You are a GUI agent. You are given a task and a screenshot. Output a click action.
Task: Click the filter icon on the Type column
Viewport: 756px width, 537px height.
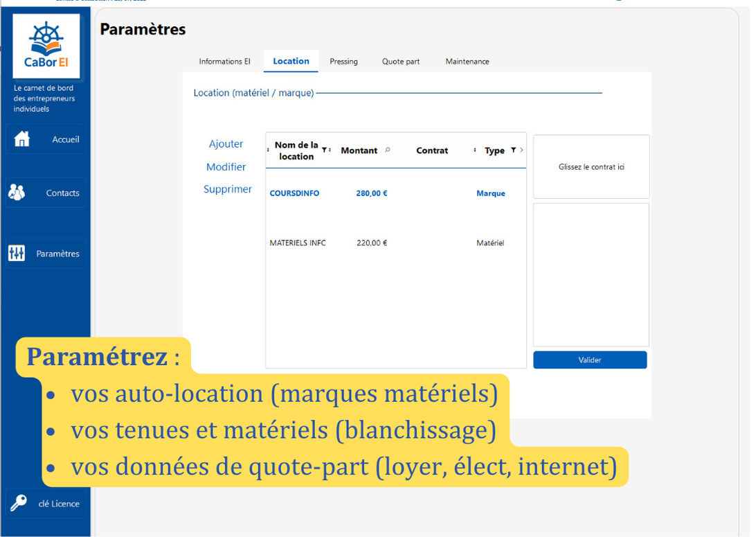[512, 150]
